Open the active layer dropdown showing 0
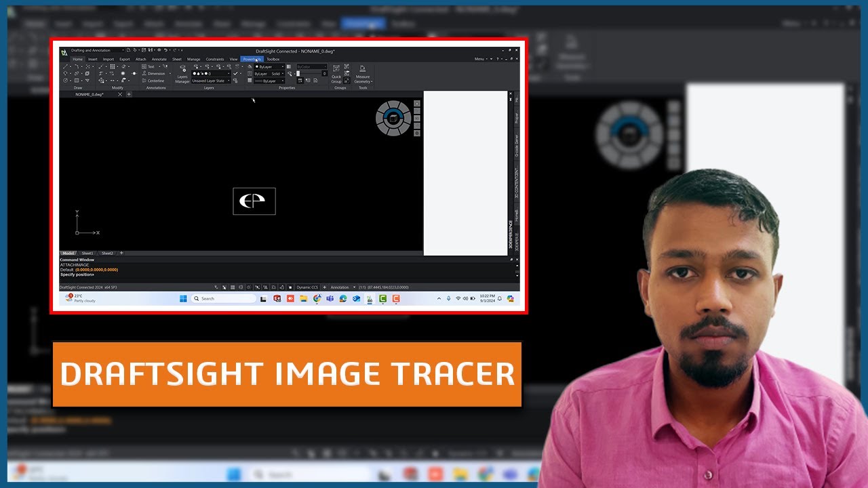 (x=211, y=74)
